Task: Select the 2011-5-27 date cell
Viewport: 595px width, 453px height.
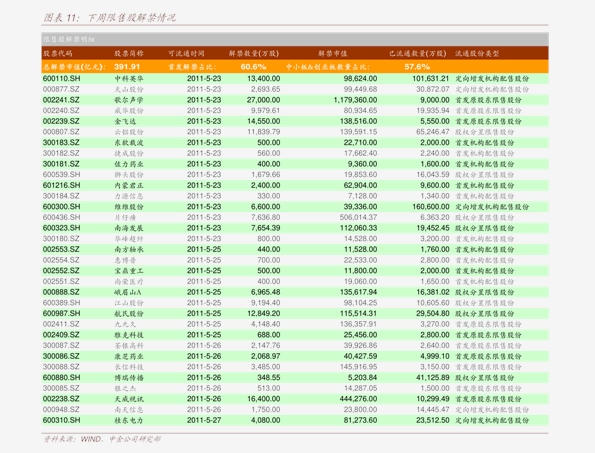Action: (204, 420)
